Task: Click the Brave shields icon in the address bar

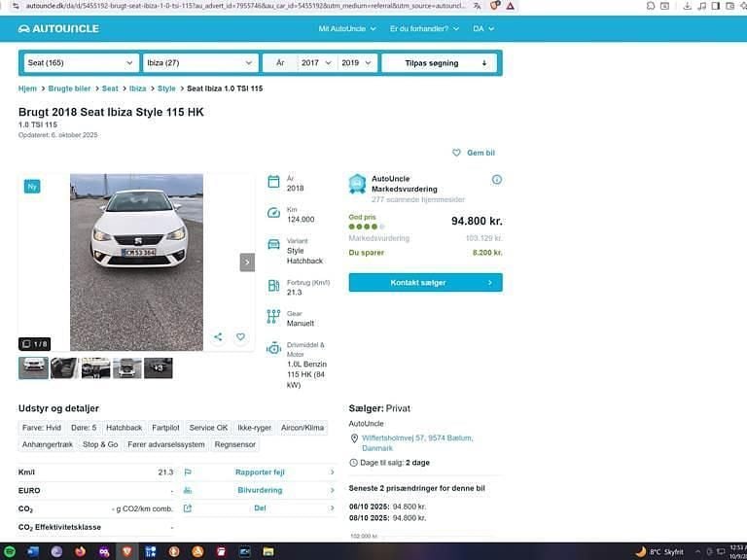Action: (495, 6)
